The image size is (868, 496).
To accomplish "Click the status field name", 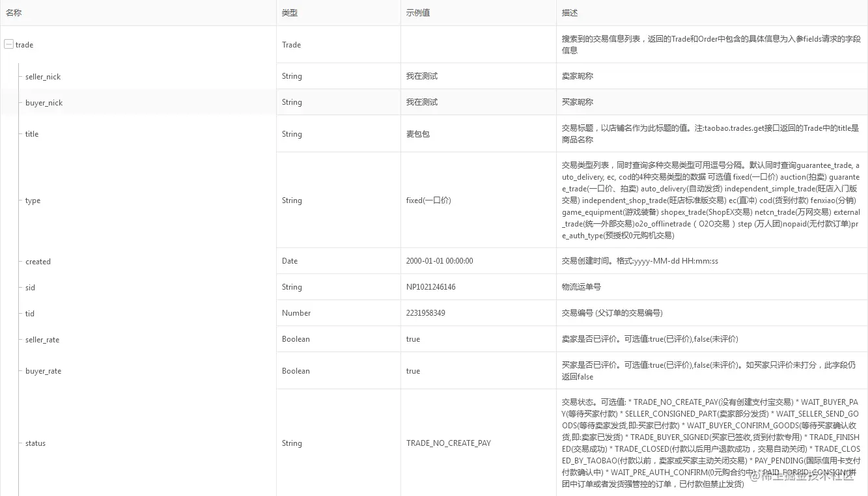I will (x=35, y=443).
